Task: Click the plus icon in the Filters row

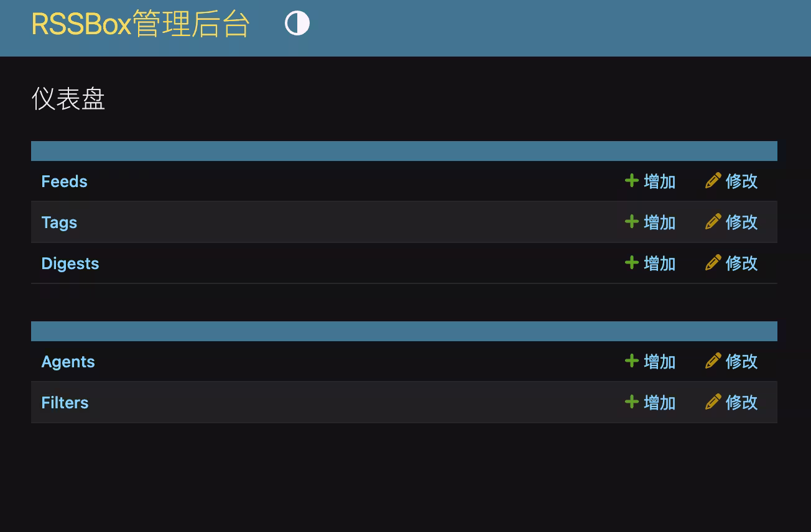Action: click(x=631, y=402)
